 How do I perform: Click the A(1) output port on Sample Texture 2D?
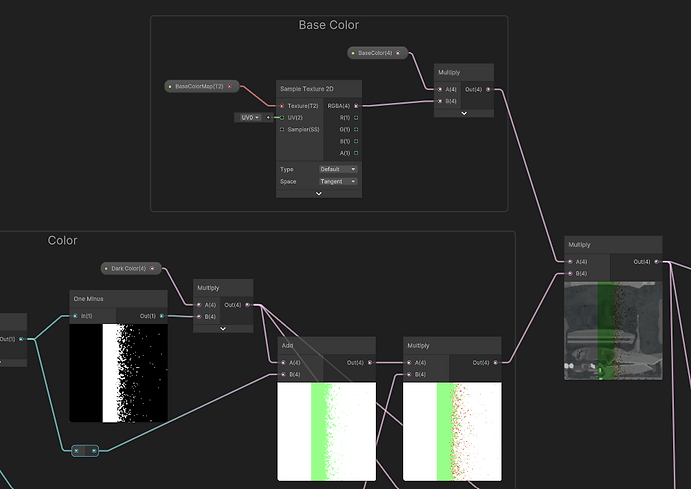pyautogui.click(x=356, y=153)
